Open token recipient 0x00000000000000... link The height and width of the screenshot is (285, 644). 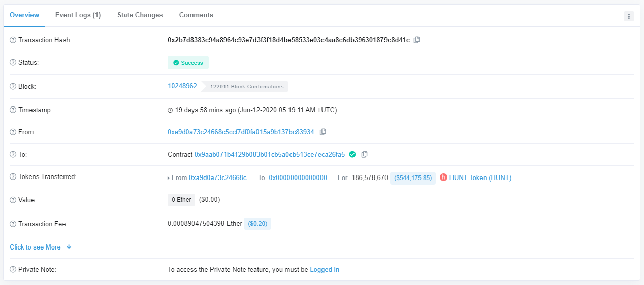tap(301, 178)
